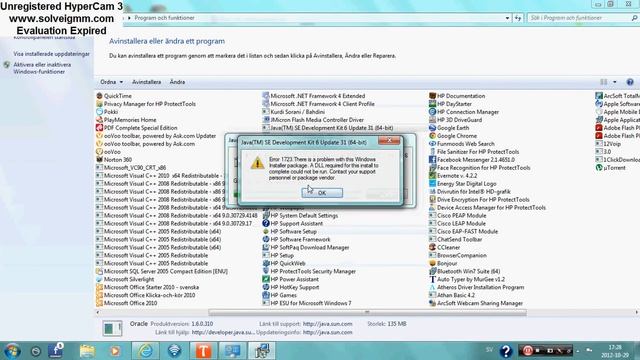
Task: Click Ändra in the toolbar
Action: 177,82
